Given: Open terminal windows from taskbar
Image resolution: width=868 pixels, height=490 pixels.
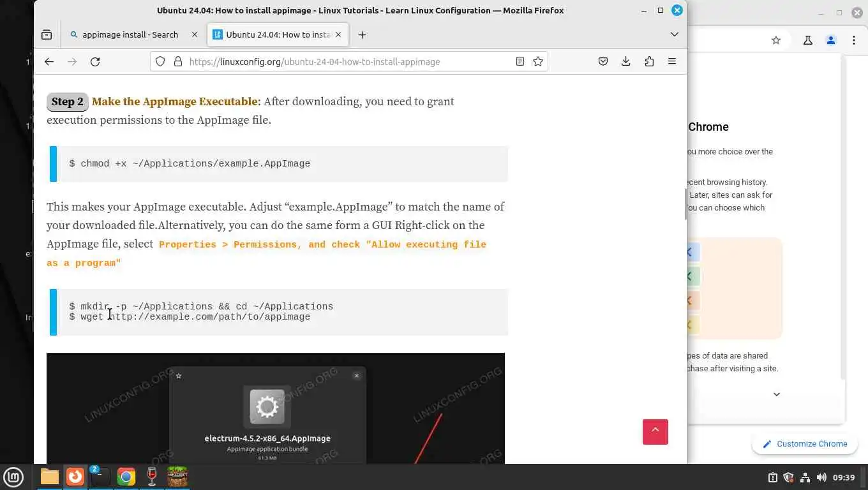Looking at the screenshot, I should pos(100,477).
